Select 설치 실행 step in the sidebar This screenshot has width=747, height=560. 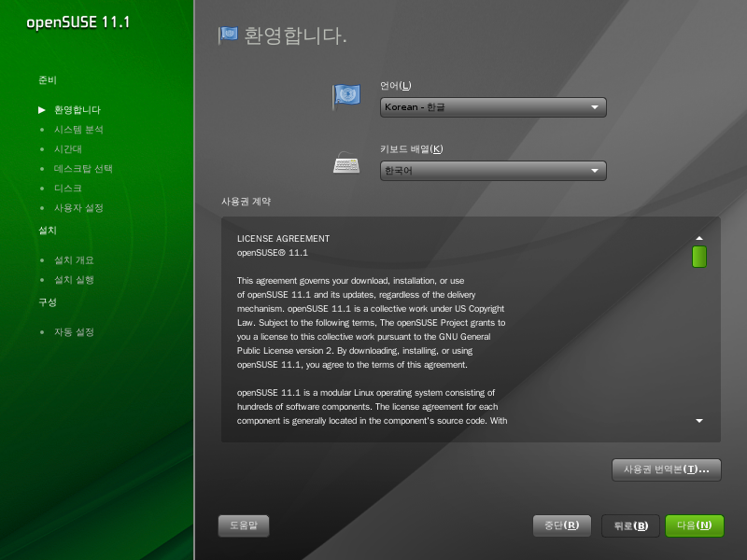pyautogui.click(x=74, y=279)
